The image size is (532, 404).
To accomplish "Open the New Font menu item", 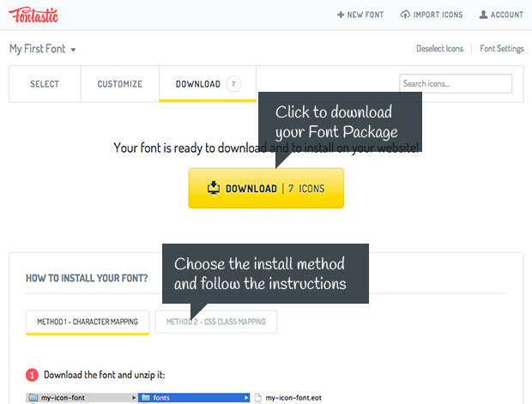I will pos(360,15).
